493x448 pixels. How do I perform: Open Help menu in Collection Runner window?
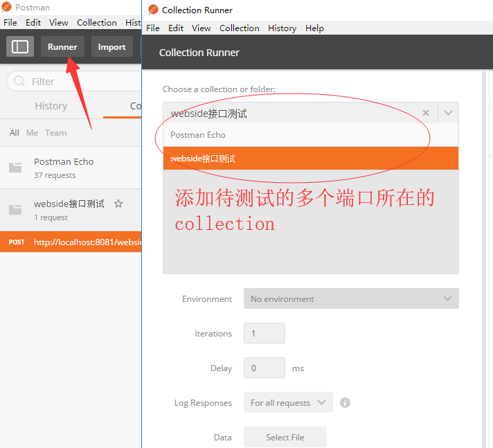click(314, 28)
